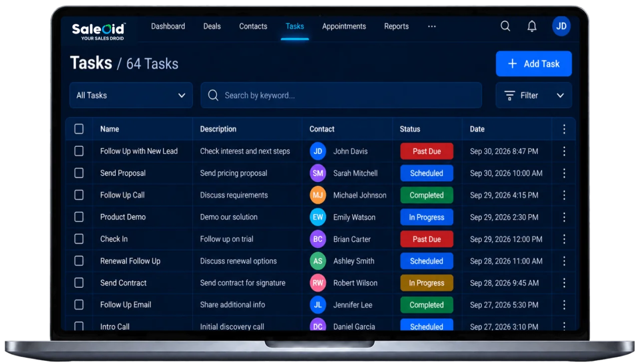The image size is (639, 364).
Task: Go to the Dashboard tab
Action: tap(168, 26)
